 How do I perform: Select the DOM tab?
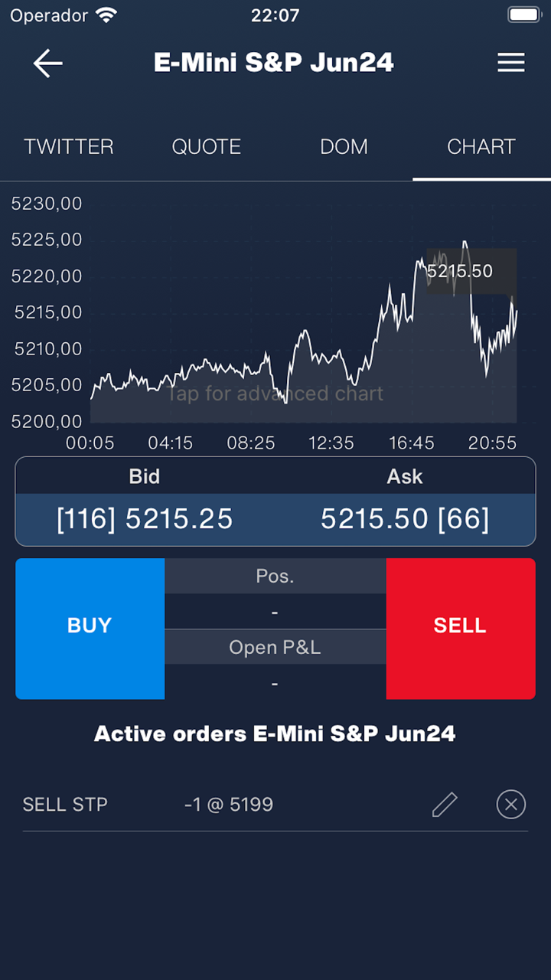[344, 147]
